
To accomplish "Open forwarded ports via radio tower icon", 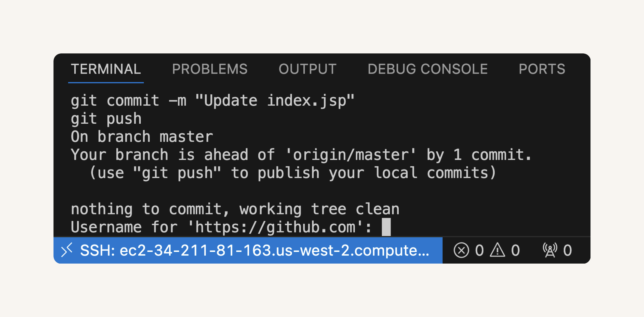I will 550,250.
